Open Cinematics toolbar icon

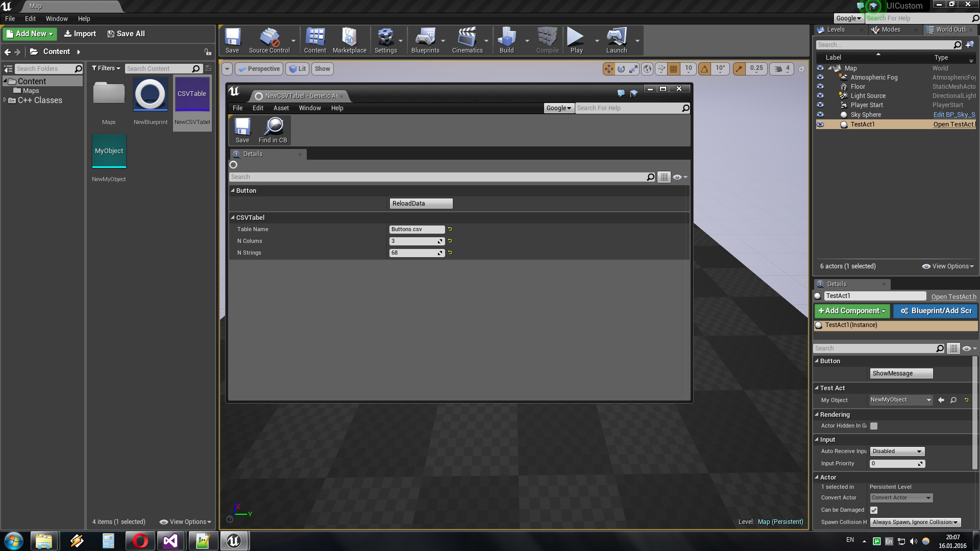tap(467, 41)
